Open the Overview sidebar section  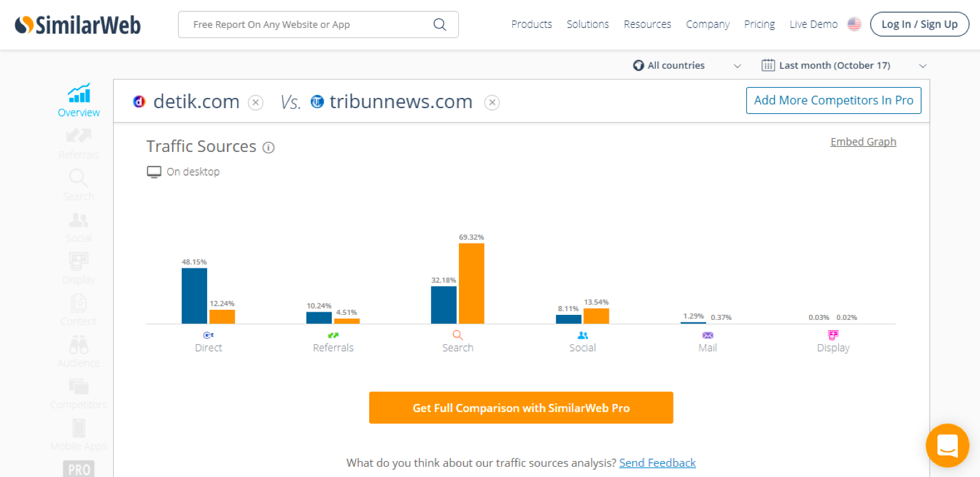click(x=79, y=101)
